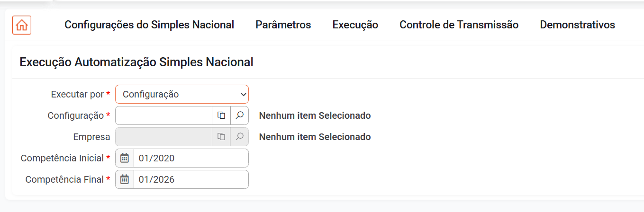Open Configurações do Simples Nacional menu
This screenshot has width=644, height=212.
point(149,25)
